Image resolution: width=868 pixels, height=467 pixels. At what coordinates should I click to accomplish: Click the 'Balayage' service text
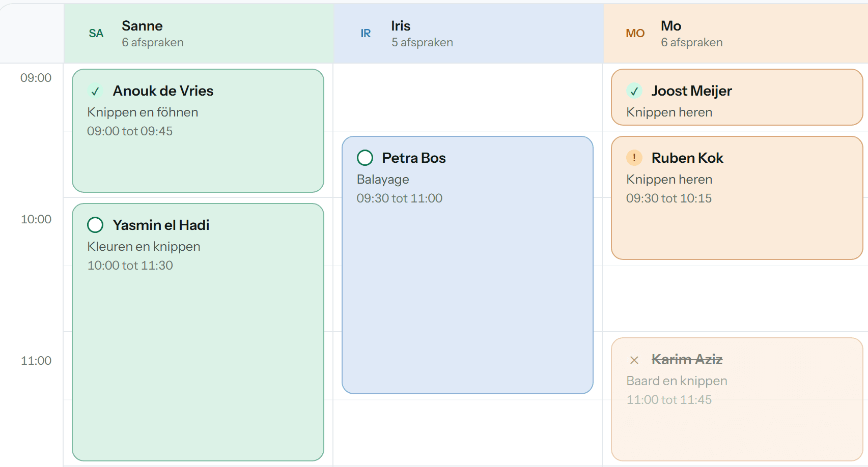coord(383,180)
